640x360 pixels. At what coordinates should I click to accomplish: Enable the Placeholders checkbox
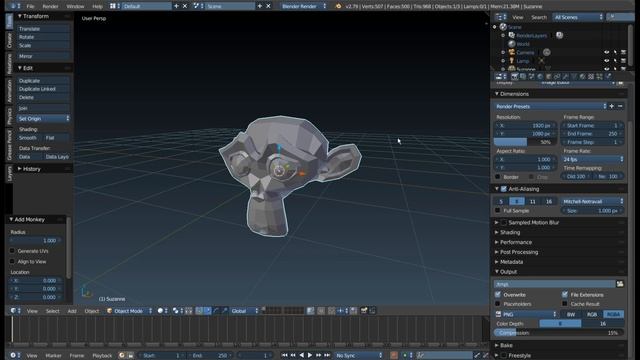coord(498,304)
